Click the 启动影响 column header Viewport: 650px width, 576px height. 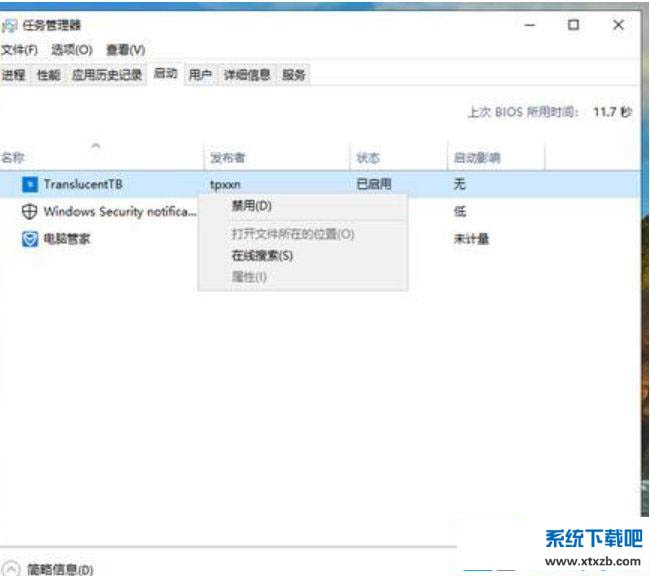(477, 158)
